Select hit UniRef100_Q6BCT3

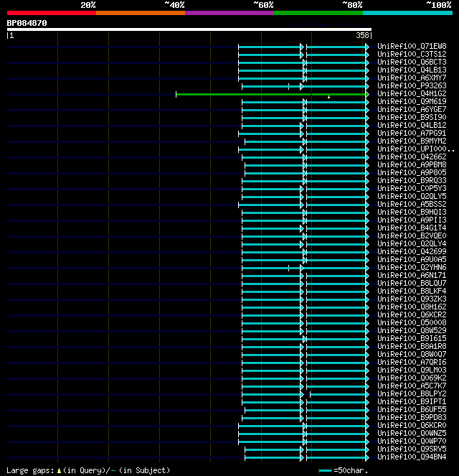pos(412,62)
